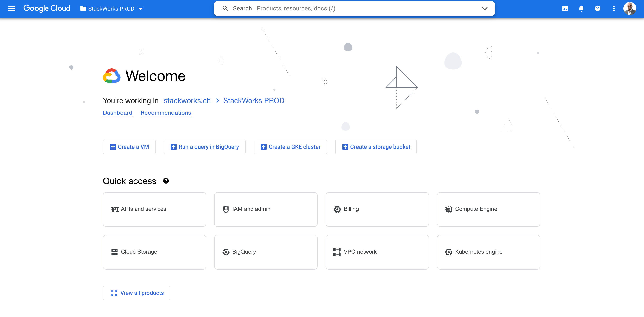Image resolution: width=644 pixels, height=317 pixels.
Task: Open the Dashboard link
Action: pos(117,113)
